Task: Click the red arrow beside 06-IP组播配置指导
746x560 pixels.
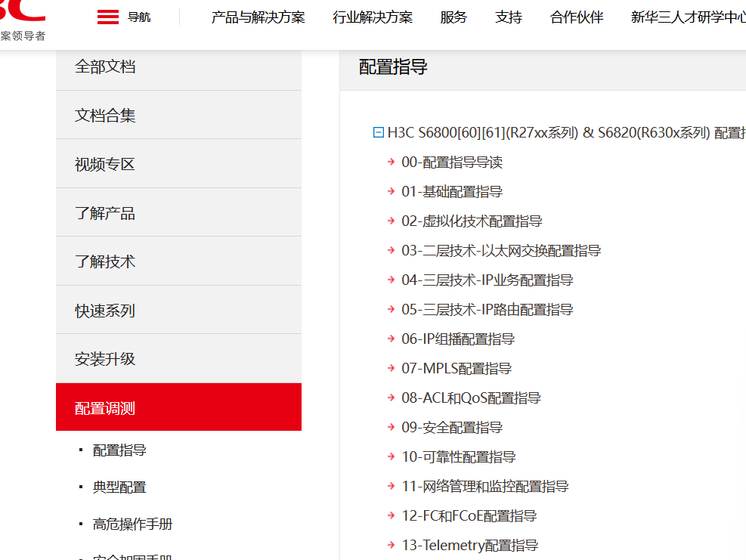Action: 391,339
